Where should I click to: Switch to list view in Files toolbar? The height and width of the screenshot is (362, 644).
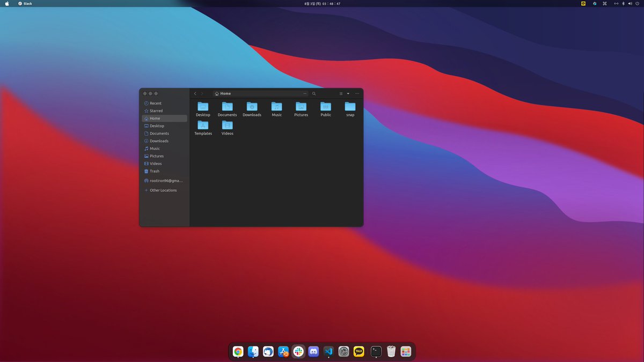[x=341, y=93]
